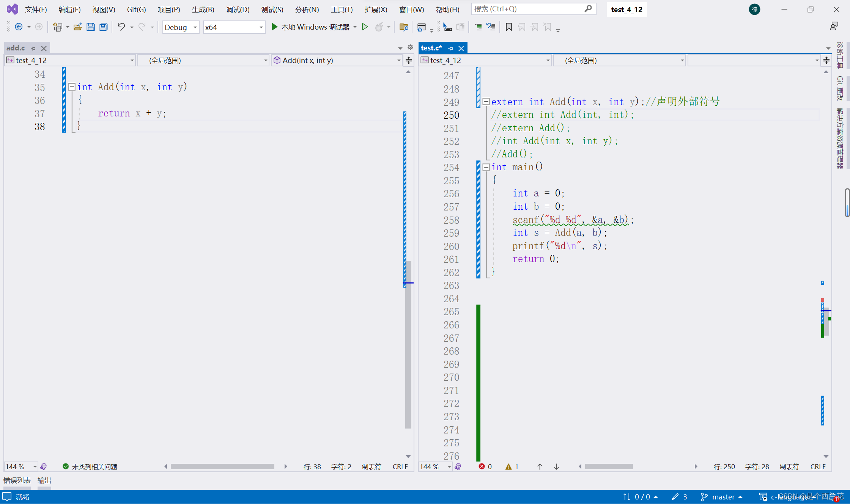The height and width of the screenshot is (504, 850).
Task: Click the split editor icon in add.c pane
Action: [x=409, y=60]
